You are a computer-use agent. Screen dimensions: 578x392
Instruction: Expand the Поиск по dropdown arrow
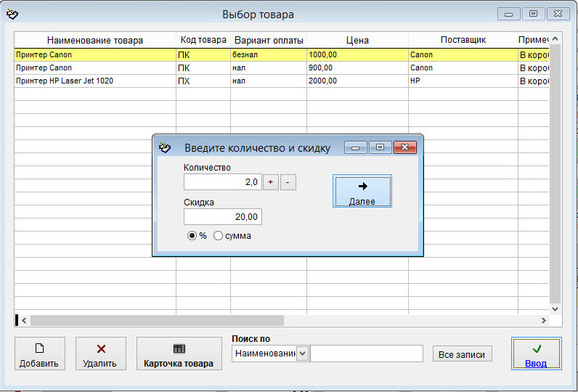pos(302,354)
